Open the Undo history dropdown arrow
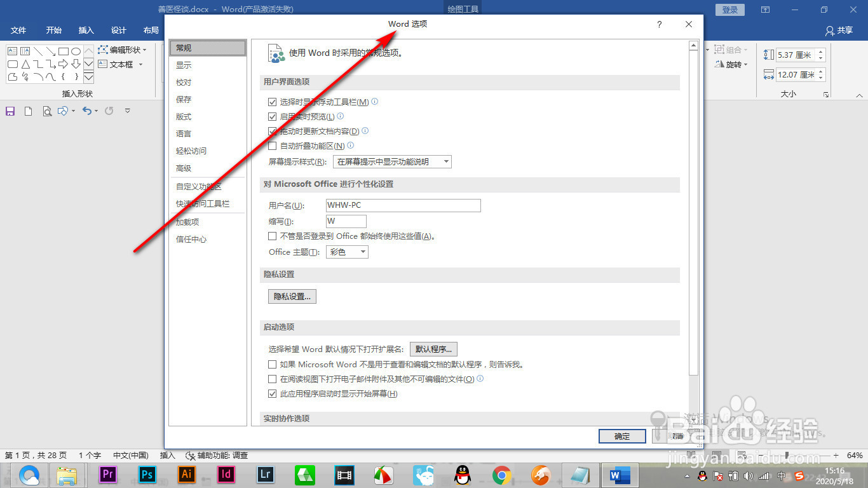868x488 pixels. pos(96,111)
